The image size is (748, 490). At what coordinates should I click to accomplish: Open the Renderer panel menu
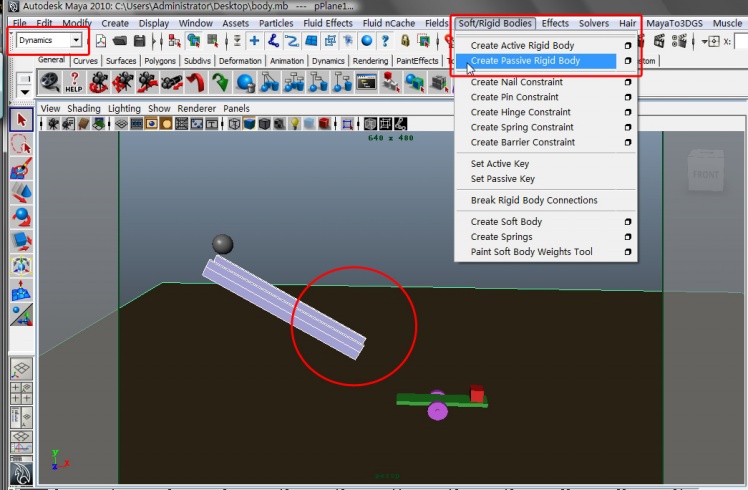197,108
